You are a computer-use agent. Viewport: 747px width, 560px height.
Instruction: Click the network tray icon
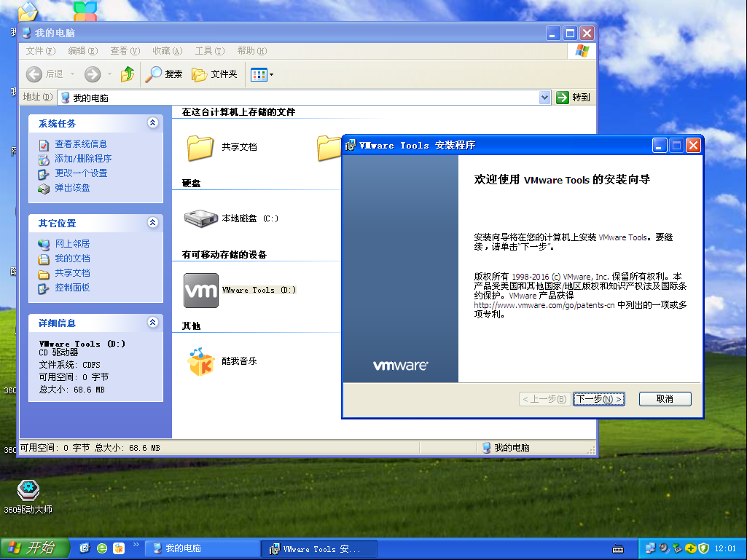click(x=650, y=548)
